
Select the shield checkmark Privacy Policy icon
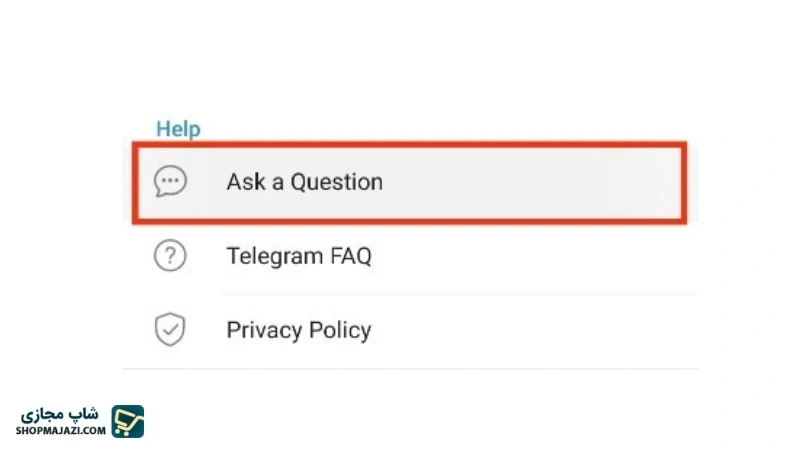170,329
